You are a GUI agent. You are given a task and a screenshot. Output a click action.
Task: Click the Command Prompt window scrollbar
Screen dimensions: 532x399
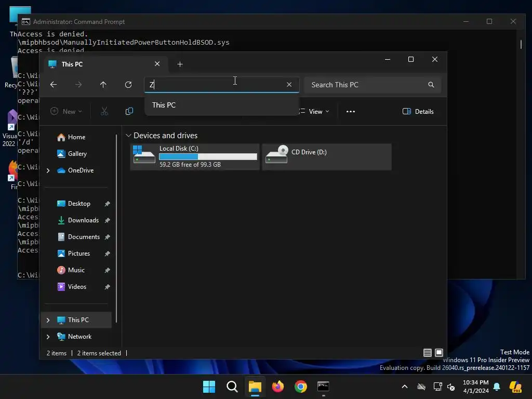(x=521, y=44)
